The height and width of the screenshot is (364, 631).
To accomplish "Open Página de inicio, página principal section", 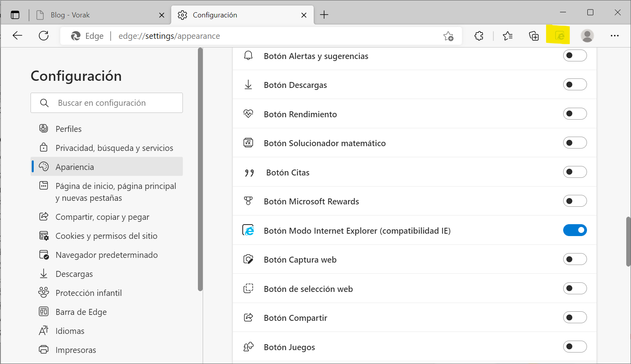I will (107, 192).
